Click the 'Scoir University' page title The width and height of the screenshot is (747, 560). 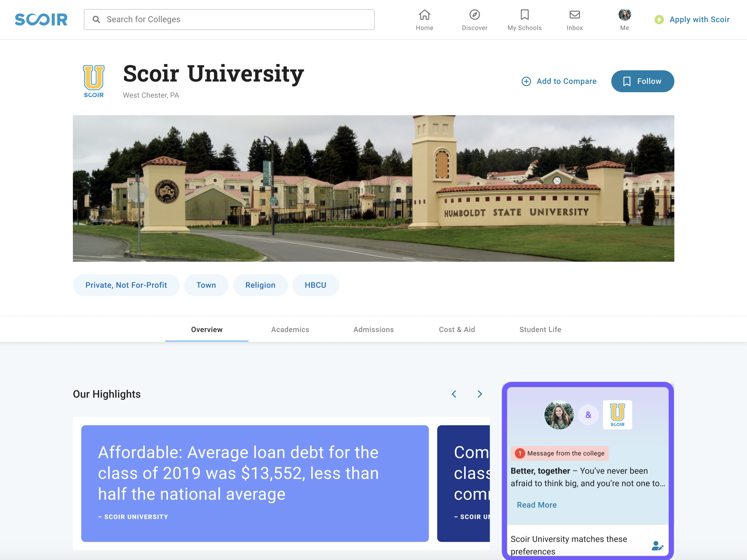click(213, 74)
